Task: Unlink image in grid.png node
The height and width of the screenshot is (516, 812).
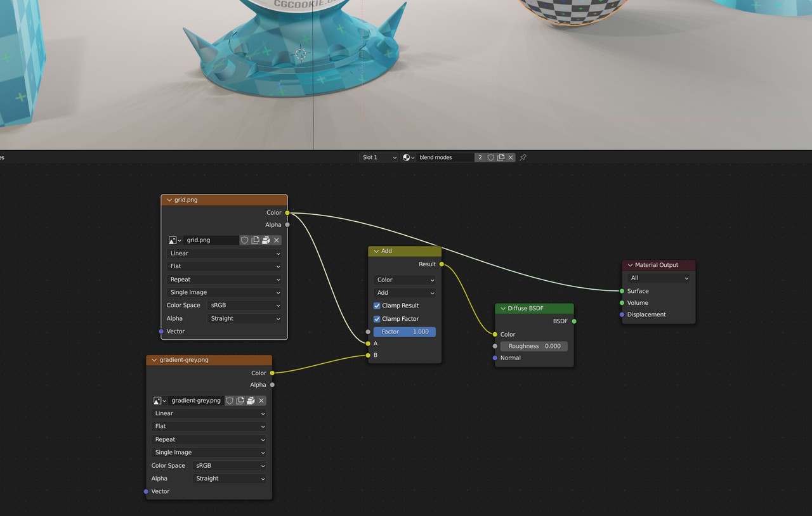Action: pos(277,240)
